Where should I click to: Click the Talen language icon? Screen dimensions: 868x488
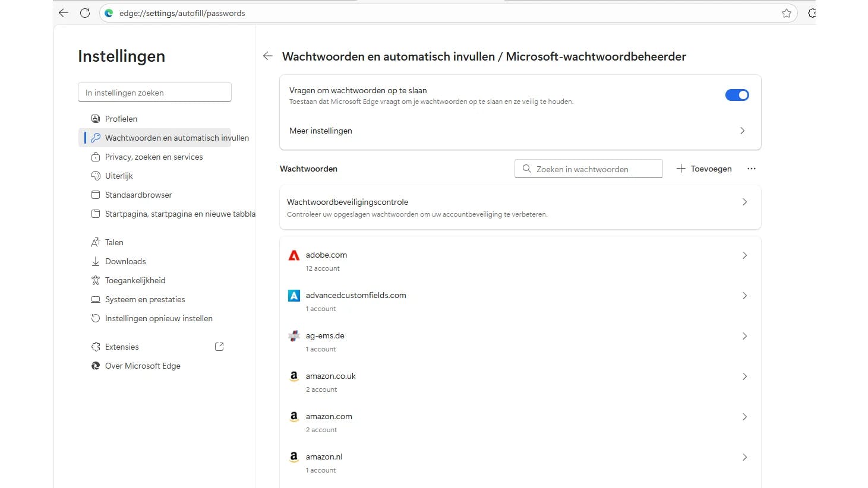[x=95, y=242]
